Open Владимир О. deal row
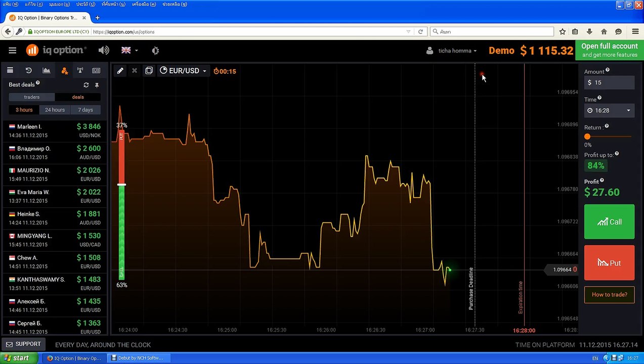644x364 pixels. pos(55,152)
